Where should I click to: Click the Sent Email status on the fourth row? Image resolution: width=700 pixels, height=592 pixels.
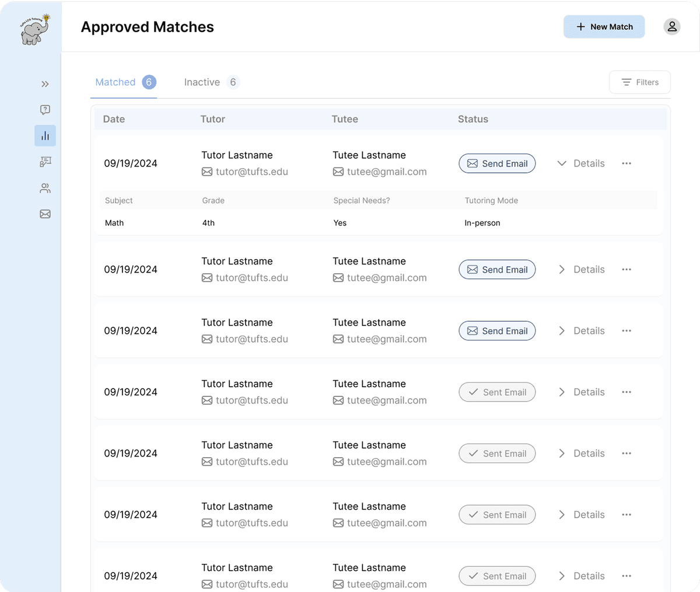click(497, 392)
